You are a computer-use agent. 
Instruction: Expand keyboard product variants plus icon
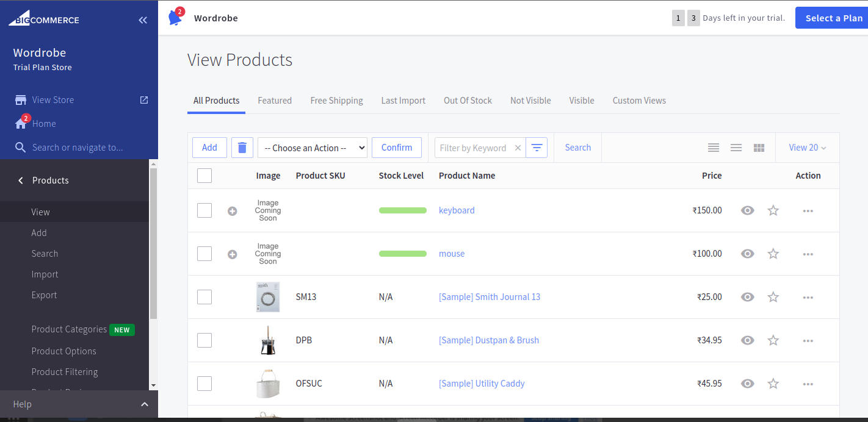point(233,211)
